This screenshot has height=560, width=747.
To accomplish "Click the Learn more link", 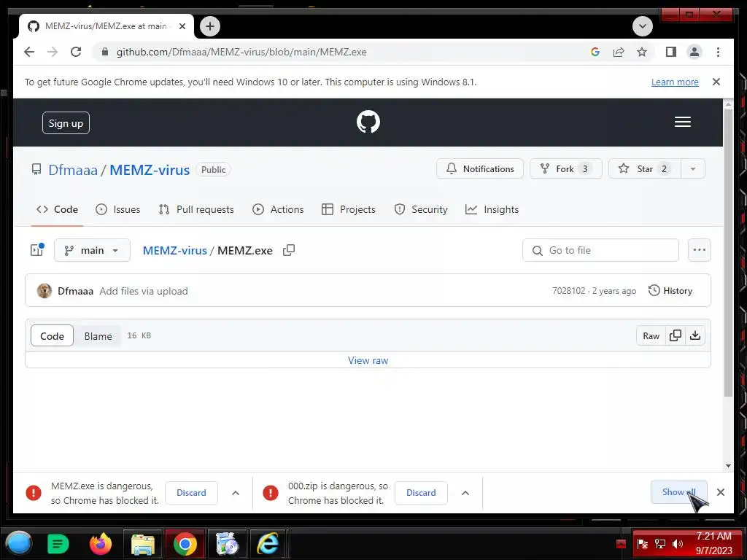I will (675, 82).
